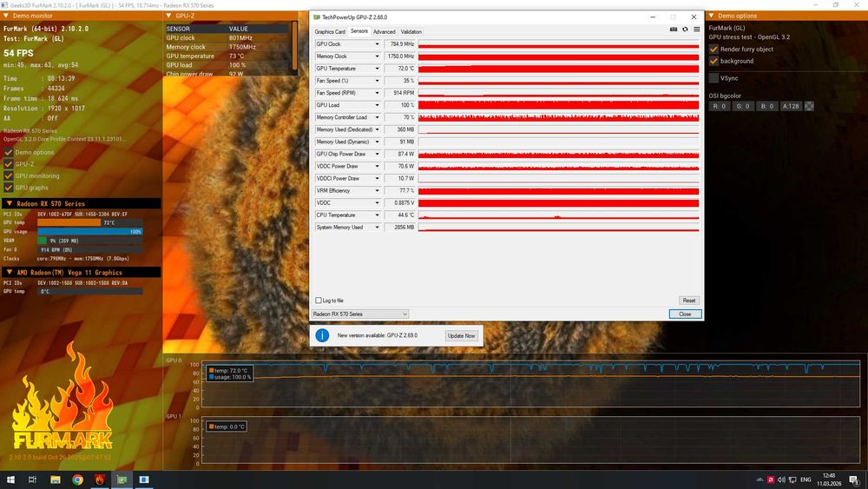
Task: Open Radeon RX 570 Series device selector
Action: [x=360, y=314]
